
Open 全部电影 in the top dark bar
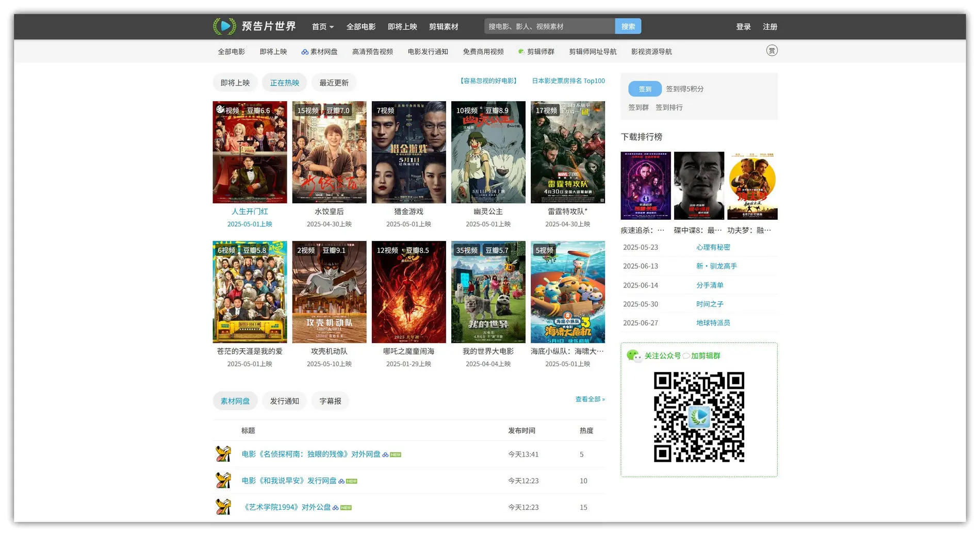point(361,27)
